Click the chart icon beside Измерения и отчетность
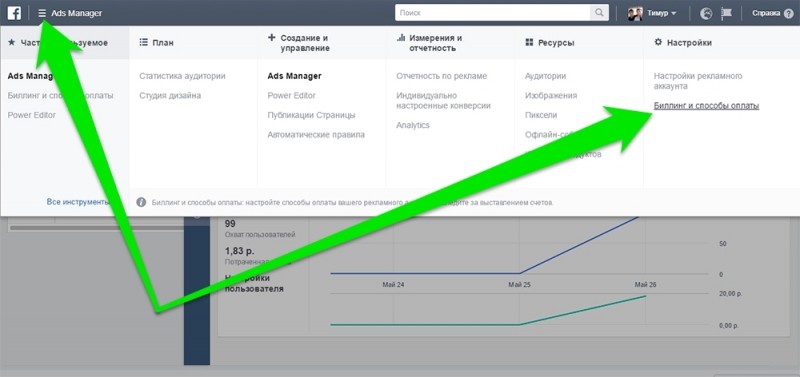The image size is (800, 377). click(401, 38)
